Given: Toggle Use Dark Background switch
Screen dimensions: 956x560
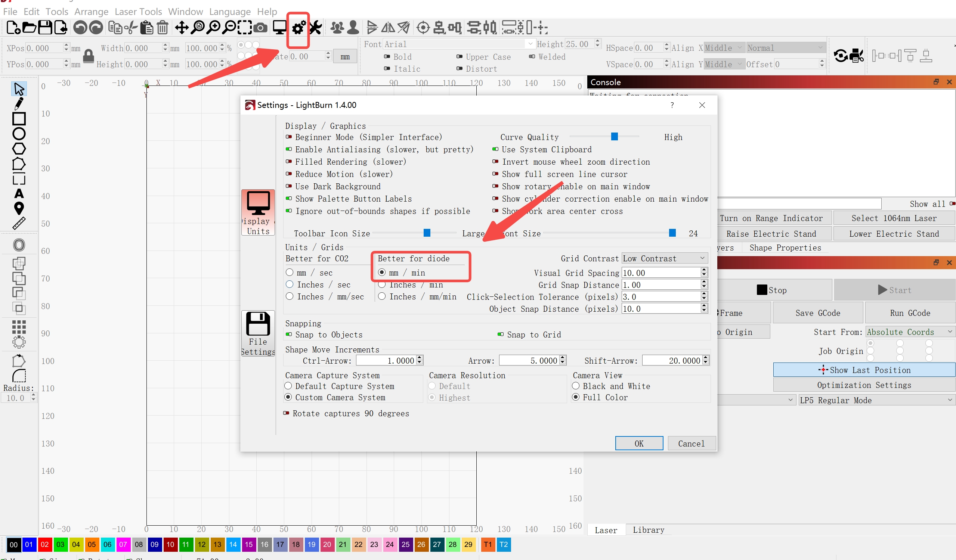Looking at the screenshot, I should click(289, 186).
